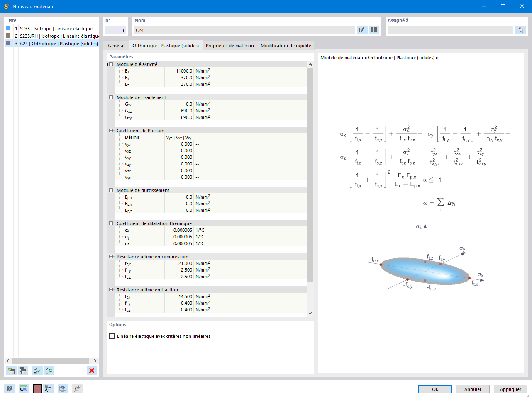Screen dimensions: 532x398
Task: Click the blue color square of S235
Action: click(x=8, y=28)
